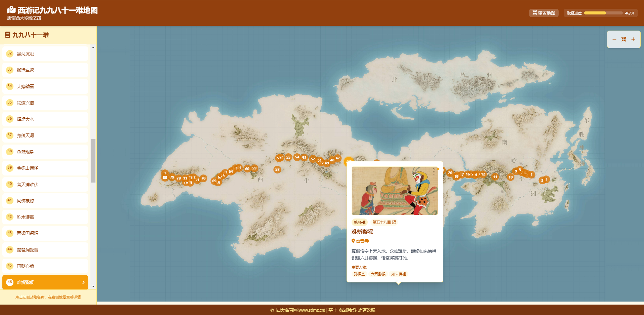Select 西梁国留婚 in the sidebar list

(x=45, y=233)
